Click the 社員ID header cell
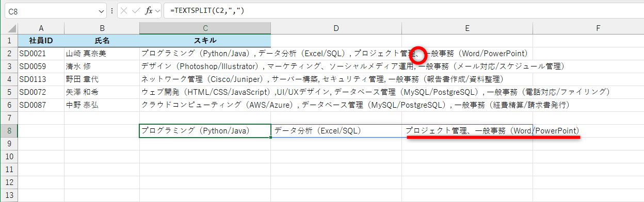Screen dimensions: 644x202 (x=41, y=41)
